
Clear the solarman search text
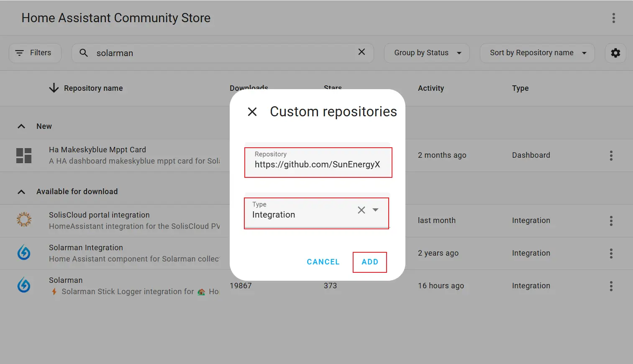click(361, 52)
